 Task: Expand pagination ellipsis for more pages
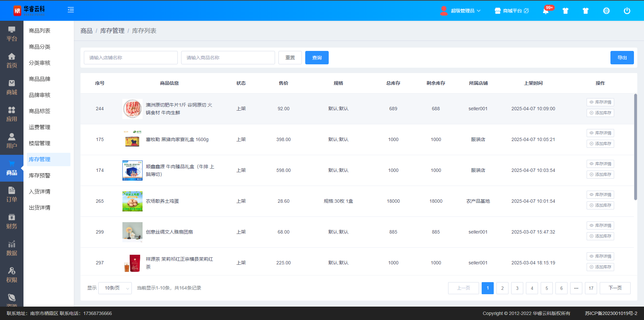(x=576, y=288)
